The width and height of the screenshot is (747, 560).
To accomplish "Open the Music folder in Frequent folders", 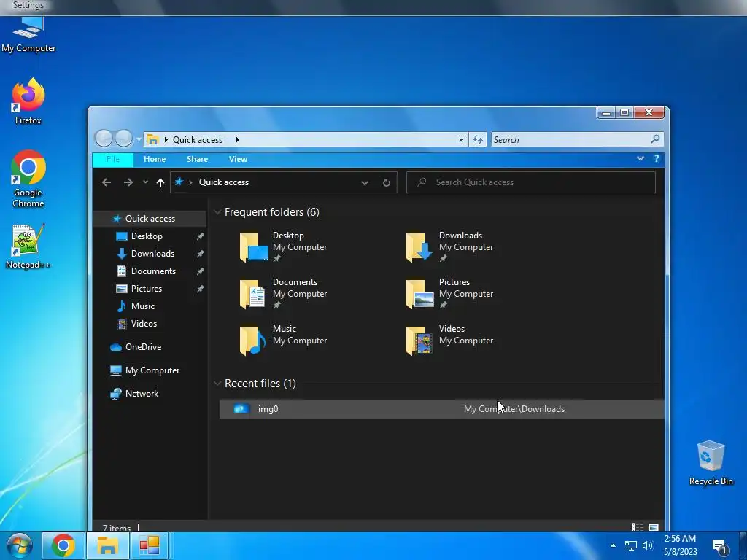I will click(x=283, y=340).
